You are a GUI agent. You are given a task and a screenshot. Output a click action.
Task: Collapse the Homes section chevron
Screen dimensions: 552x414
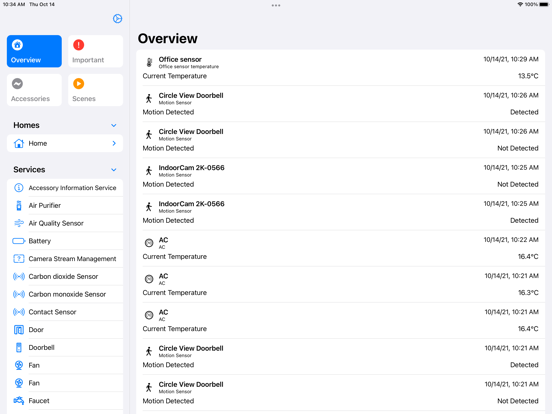(114, 125)
